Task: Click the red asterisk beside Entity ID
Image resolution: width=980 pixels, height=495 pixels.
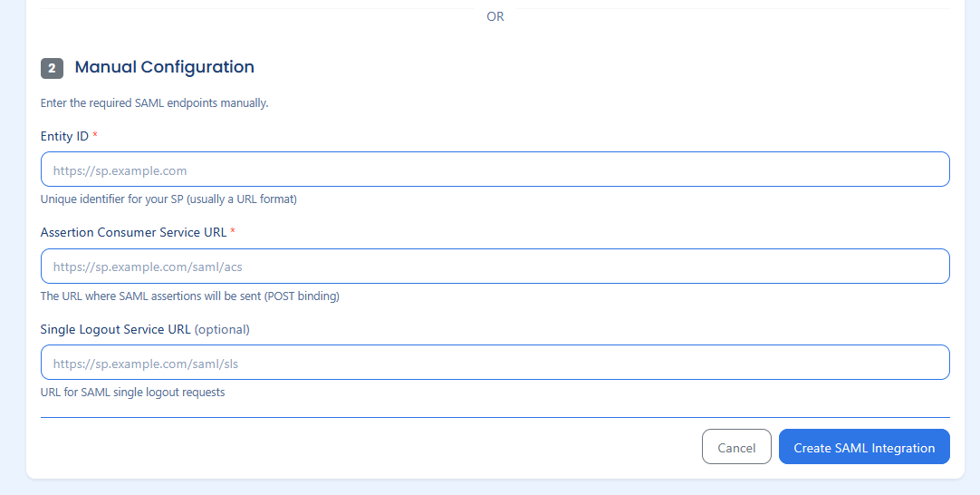Action: 95,135
